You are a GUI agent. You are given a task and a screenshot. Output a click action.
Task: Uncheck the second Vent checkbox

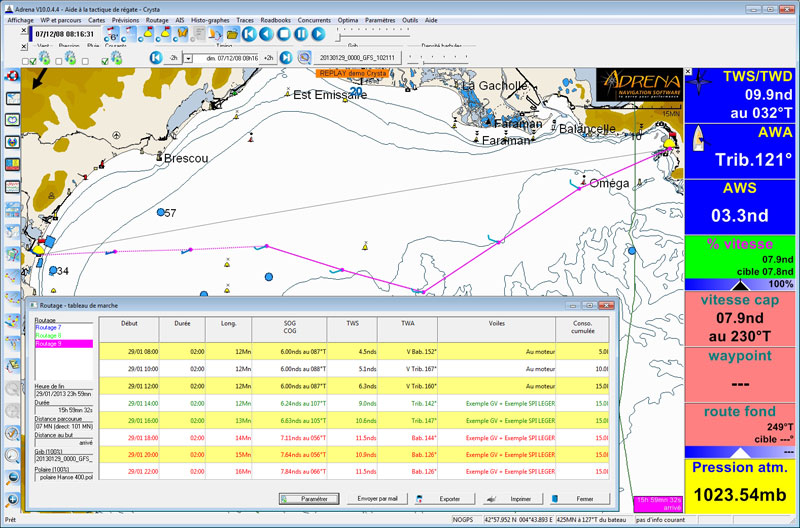(x=33, y=61)
